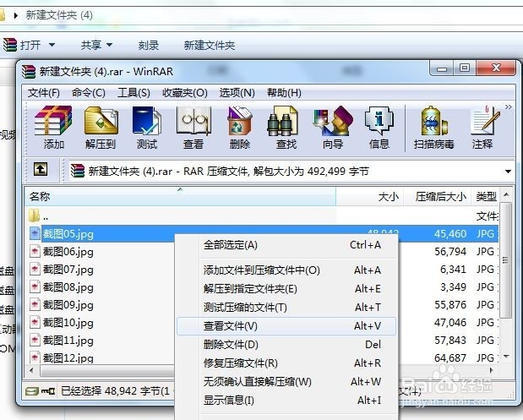The image size is (523, 420).
Task: Click the parent folder '..' icon
Action: click(35, 215)
